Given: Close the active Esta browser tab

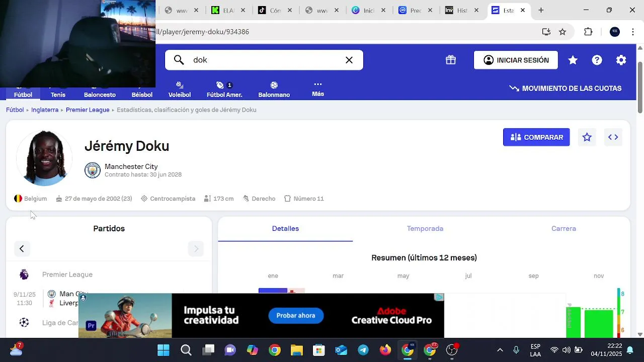Looking at the screenshot, I should (x=523, y=10).
